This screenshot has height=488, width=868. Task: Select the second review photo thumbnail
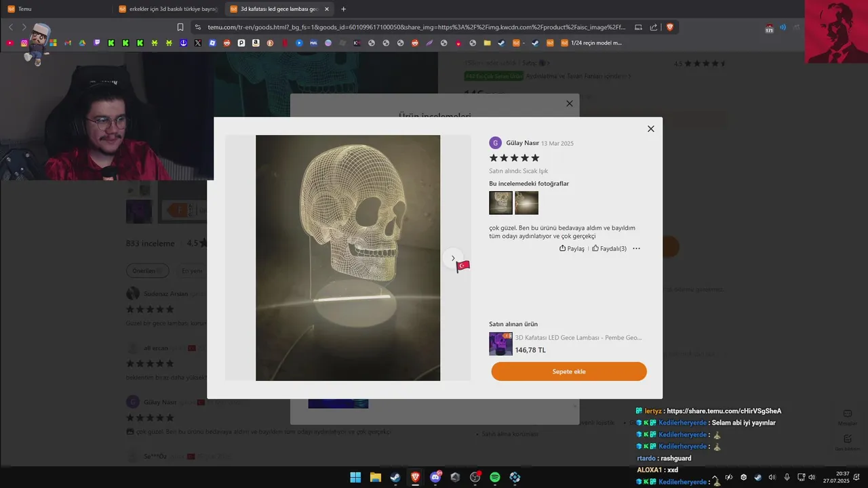click(x=526, y=203)
